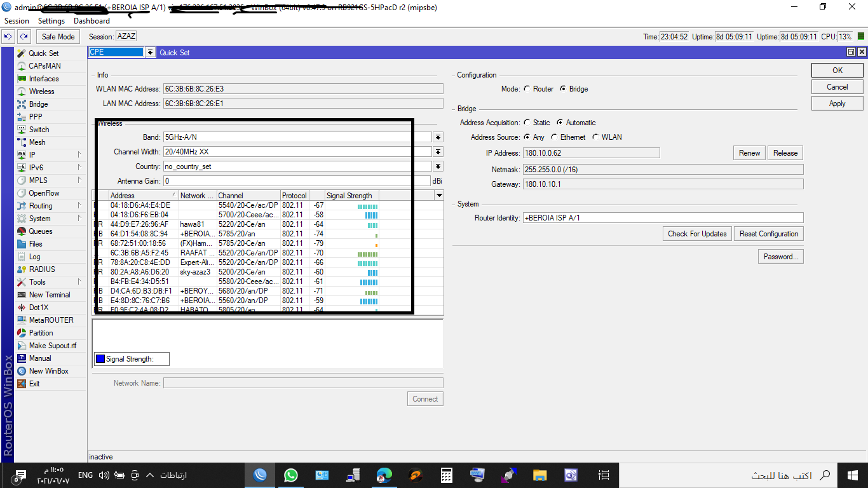Click the Make Supout.rif icon
The image size is (868, 488).
pos(22,346)
